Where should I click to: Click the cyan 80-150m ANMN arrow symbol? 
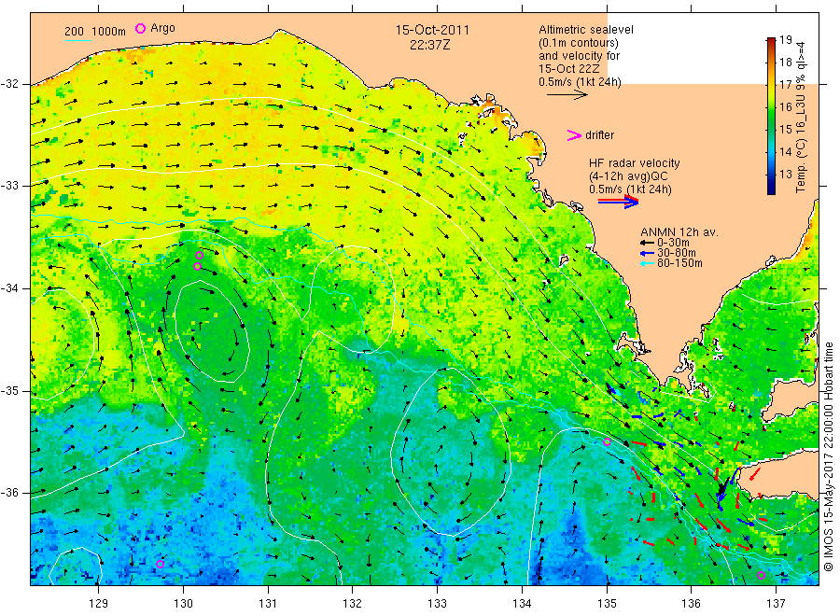647,263
